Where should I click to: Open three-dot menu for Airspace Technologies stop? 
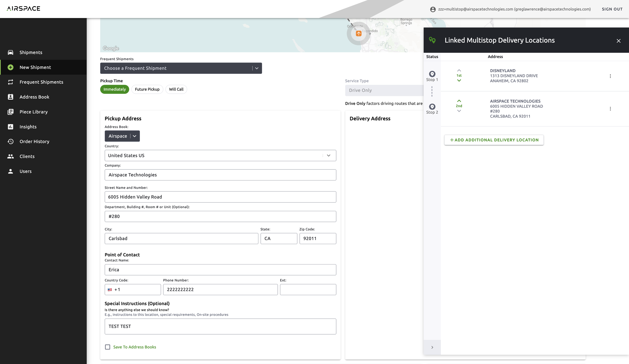coord(610,109)
